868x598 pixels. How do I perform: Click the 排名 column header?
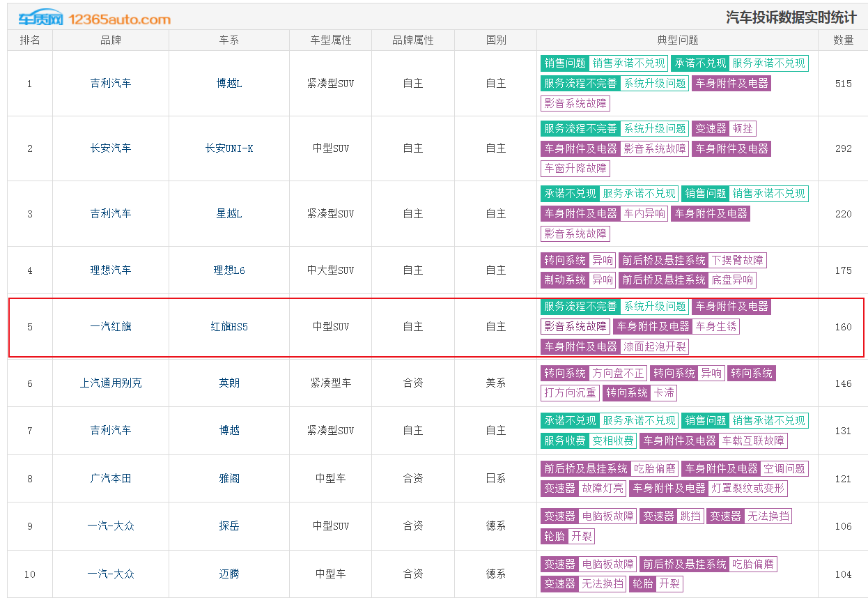pos(30,40)
